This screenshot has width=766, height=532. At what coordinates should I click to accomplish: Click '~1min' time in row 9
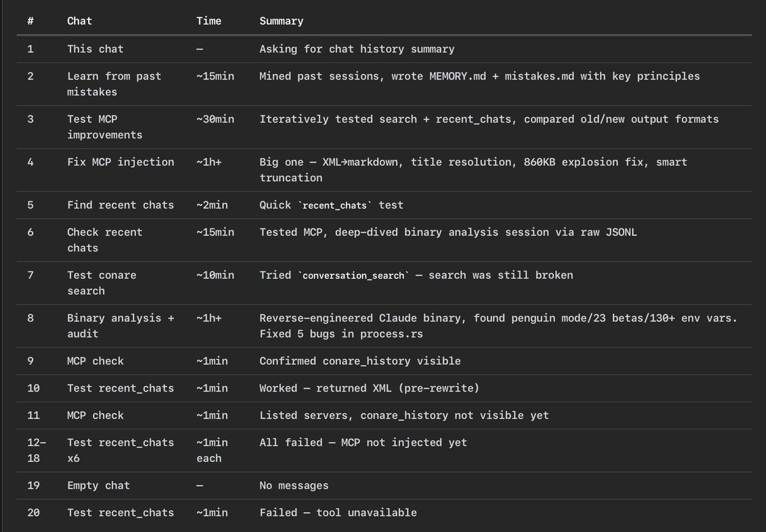coord(212,361)
